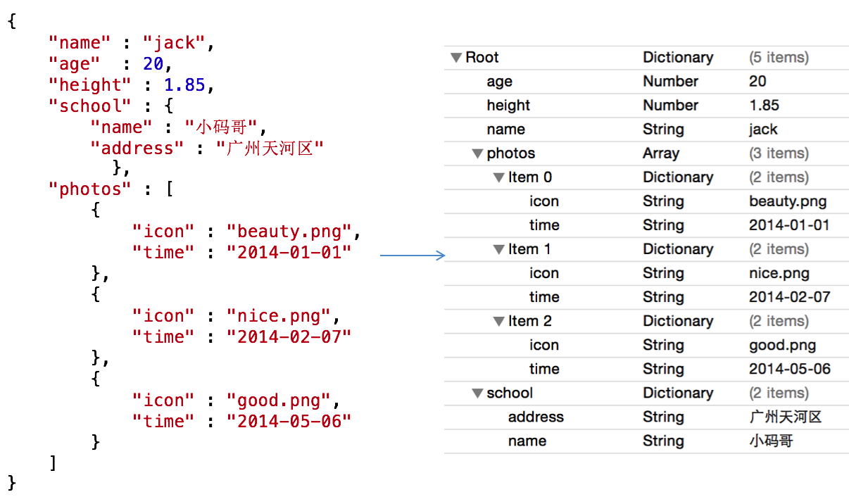Click the "2014-01-01" string in the JSON code

click(x=289, y=253)
